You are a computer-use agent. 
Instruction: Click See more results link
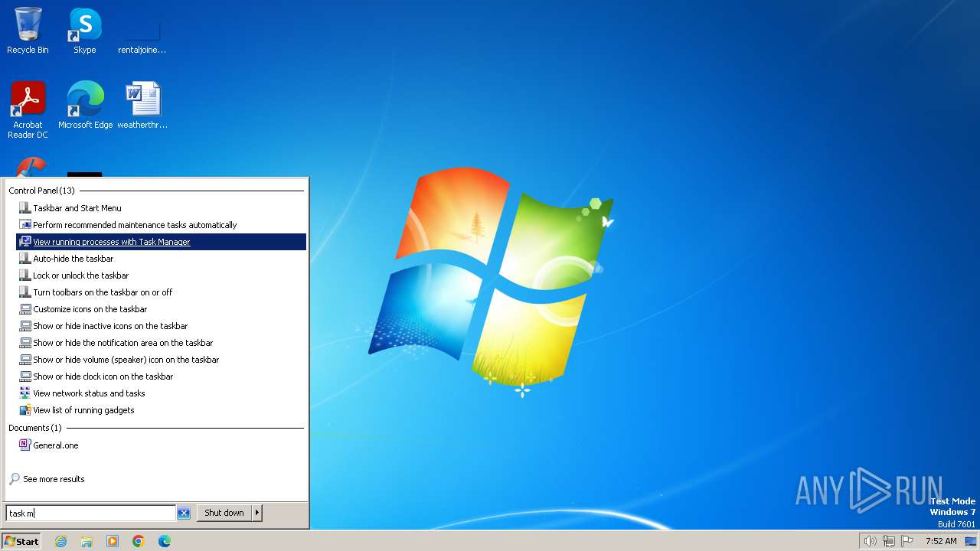pyautogui.click(x=54, y=479)
